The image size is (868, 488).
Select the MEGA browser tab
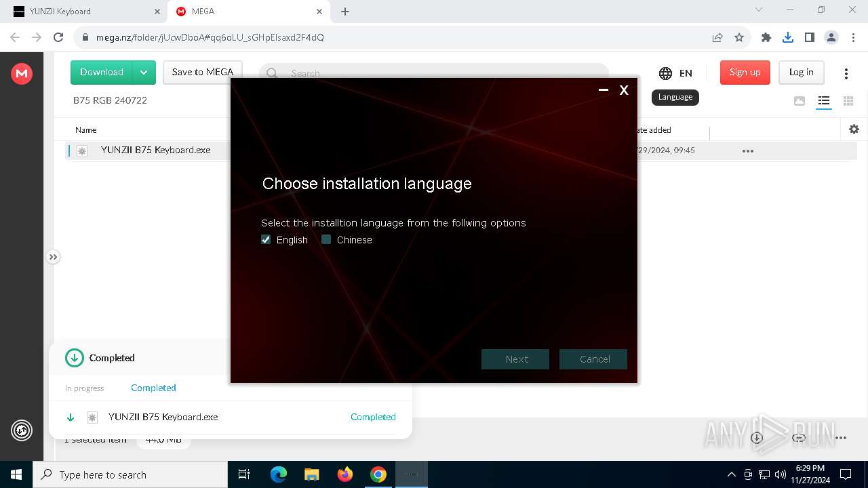point(248,12)
